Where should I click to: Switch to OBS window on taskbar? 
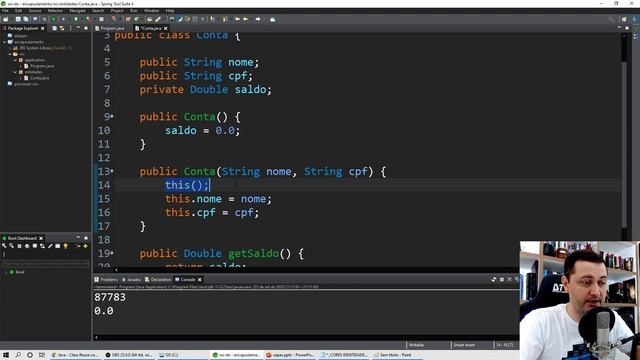[129, 355]
